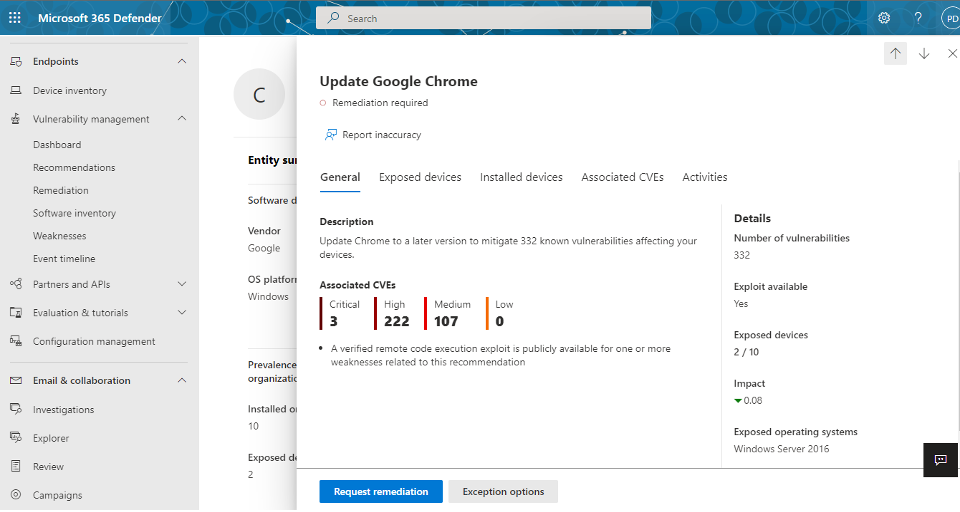
Task: Collapse the Vulnerability management group
Action: [182, 118]
